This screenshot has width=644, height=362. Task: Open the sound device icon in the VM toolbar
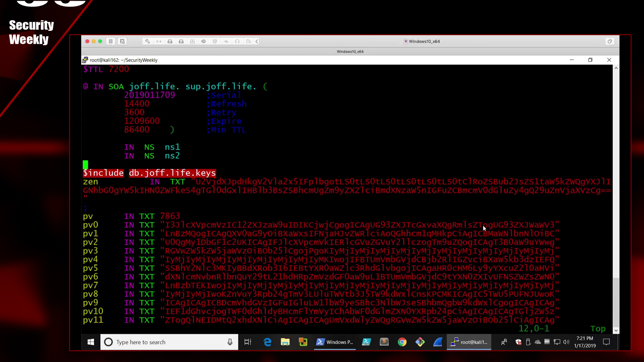point(204,41)
